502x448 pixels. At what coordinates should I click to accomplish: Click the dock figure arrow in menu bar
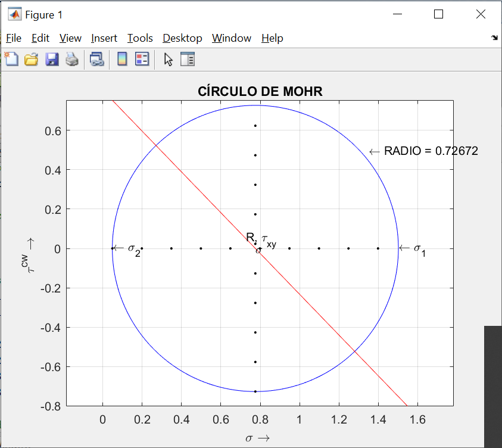pos(494,38)
